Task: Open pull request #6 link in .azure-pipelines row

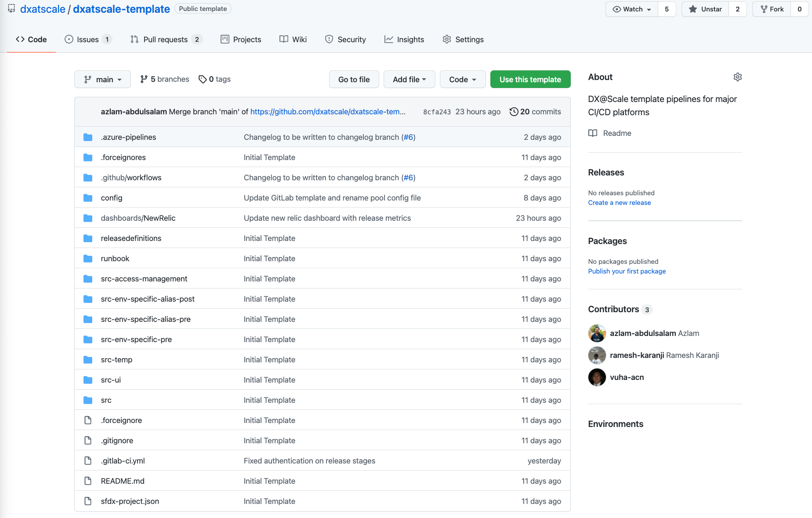Action: coord(408,137)
